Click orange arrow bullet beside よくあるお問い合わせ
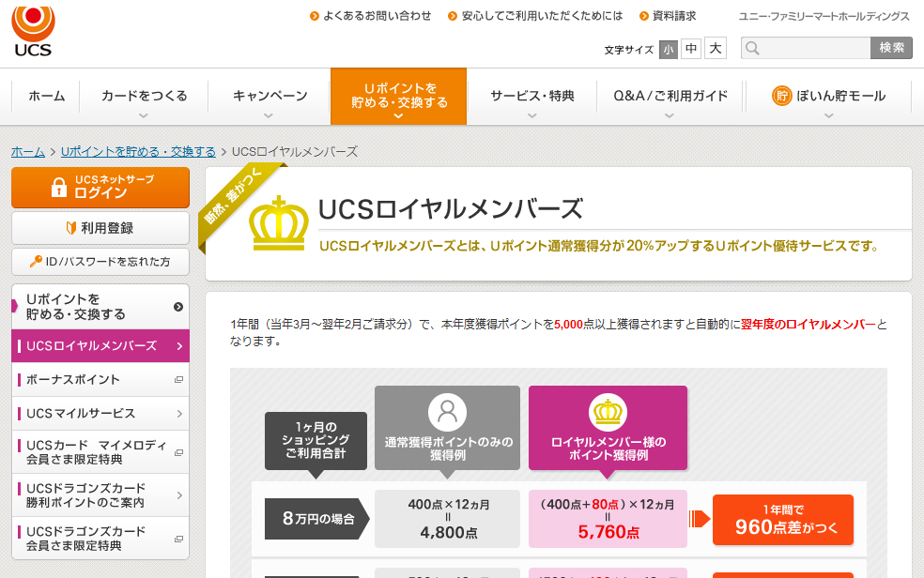The width and height of the screenshot is (924, 578). pos(315,17)
